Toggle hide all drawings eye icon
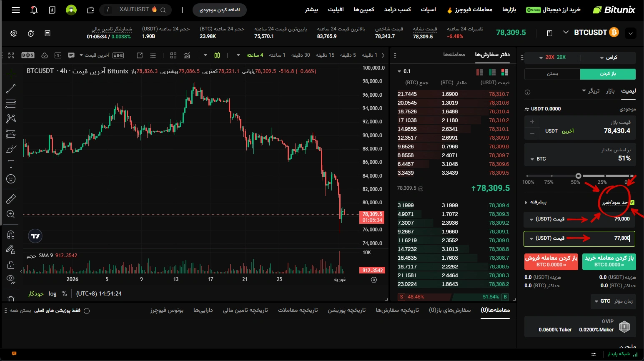This screenshot has width=644, height=361. [11, 279]
